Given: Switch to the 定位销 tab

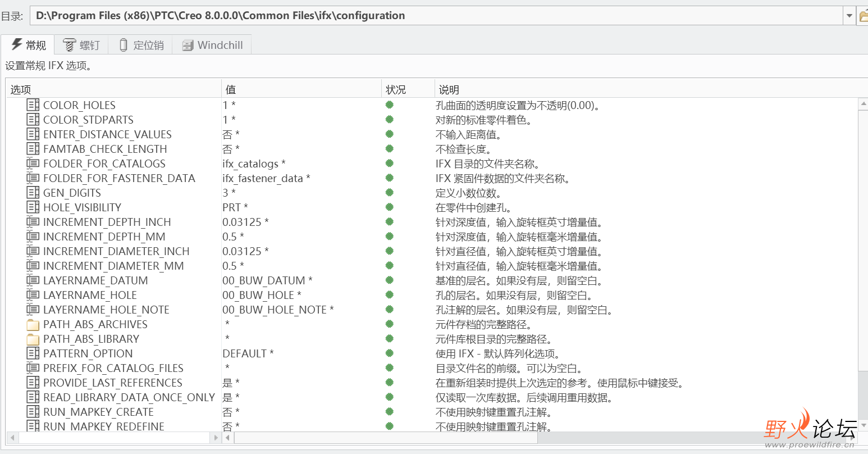Looking at the screenshot, I should (x=141, y=45).
